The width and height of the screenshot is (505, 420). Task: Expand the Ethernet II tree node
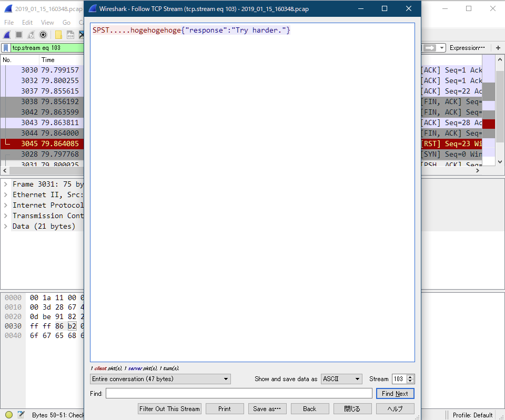(5, 194)
